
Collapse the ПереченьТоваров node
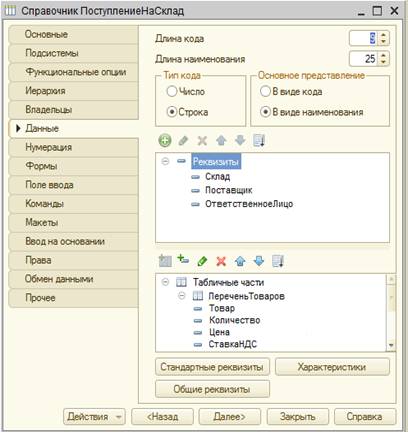tap(182, 296)
